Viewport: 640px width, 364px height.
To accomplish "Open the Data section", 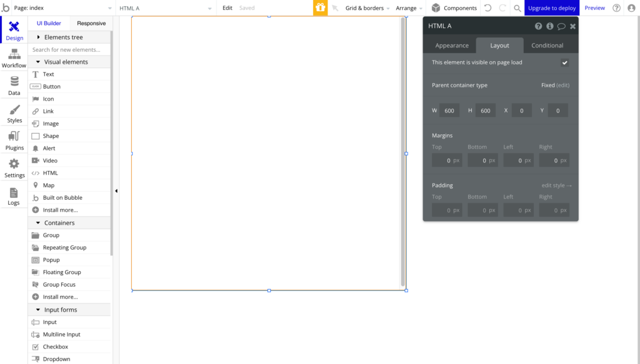I will coord(14,86).
